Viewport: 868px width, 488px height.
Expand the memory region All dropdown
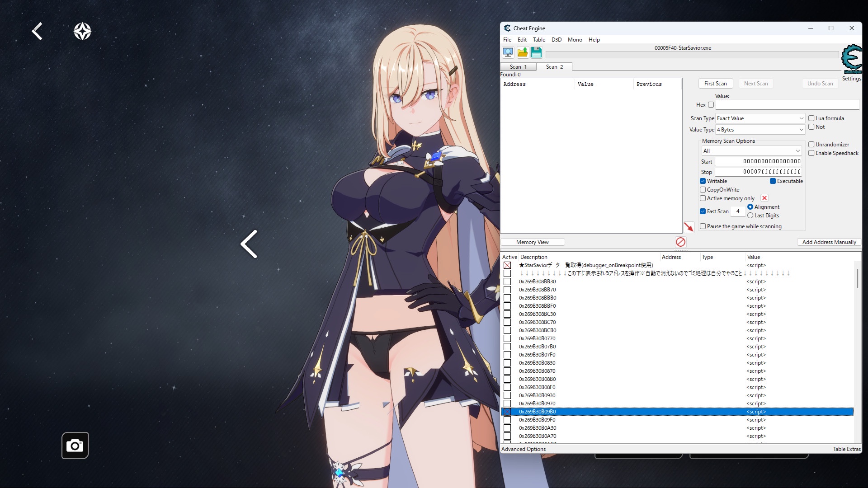[751, 151]
